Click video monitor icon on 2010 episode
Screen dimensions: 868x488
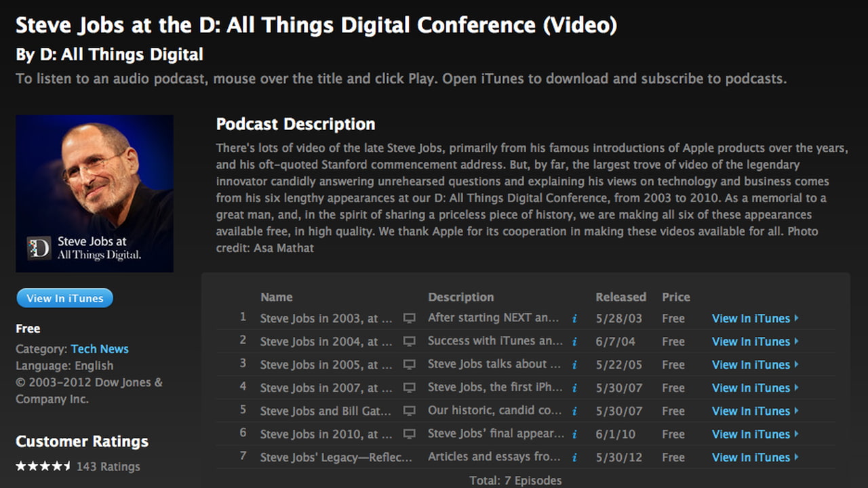coord(409,434)
